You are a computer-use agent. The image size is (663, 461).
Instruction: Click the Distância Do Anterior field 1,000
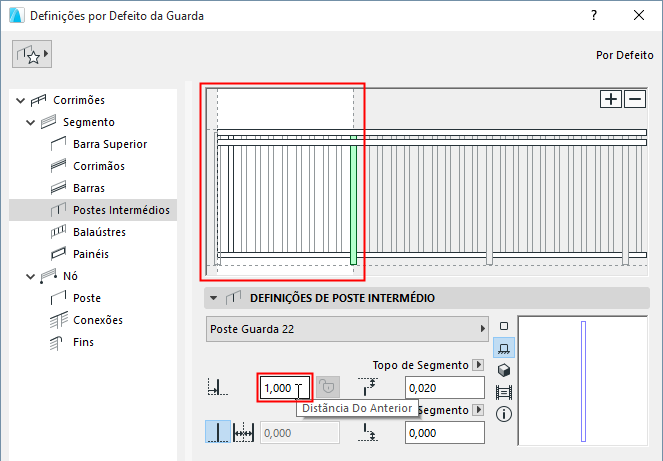[285, 388]
